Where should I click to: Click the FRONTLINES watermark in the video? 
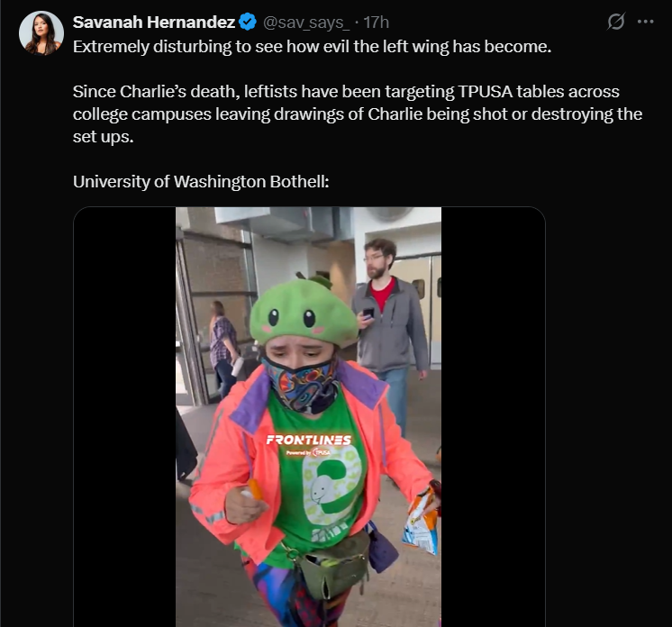tap(308, 441)
